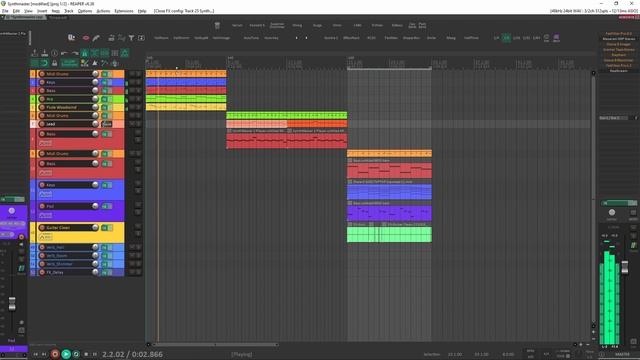Click the project info circle icon

[54, 53]
